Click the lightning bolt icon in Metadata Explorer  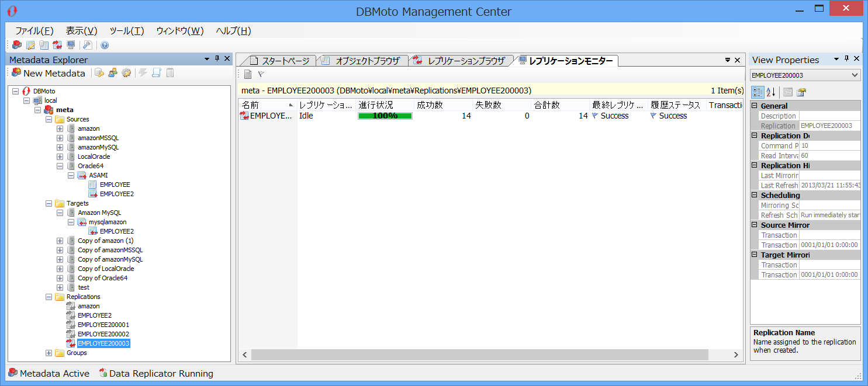143,73
